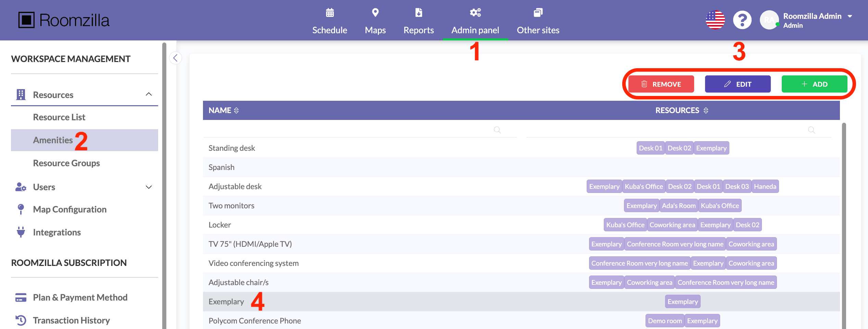The width and height of the screenshot is (868, 329).
Task: Click the Roomzilla logo
Action: tap(64, 20)
